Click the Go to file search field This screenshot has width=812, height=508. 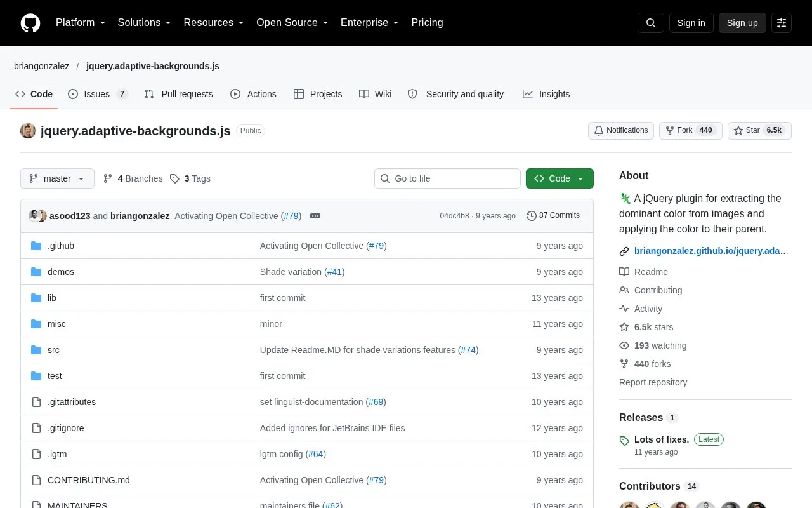coord(447,178)
